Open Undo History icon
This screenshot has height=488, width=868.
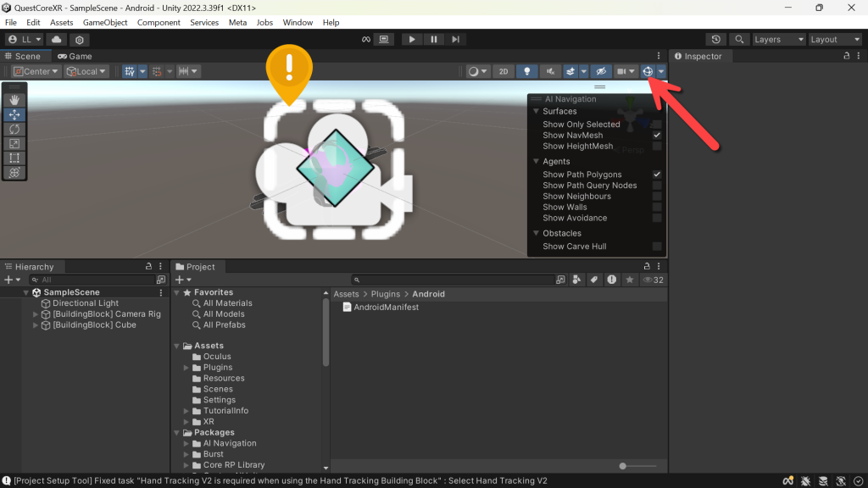click(x=715, y=39)
